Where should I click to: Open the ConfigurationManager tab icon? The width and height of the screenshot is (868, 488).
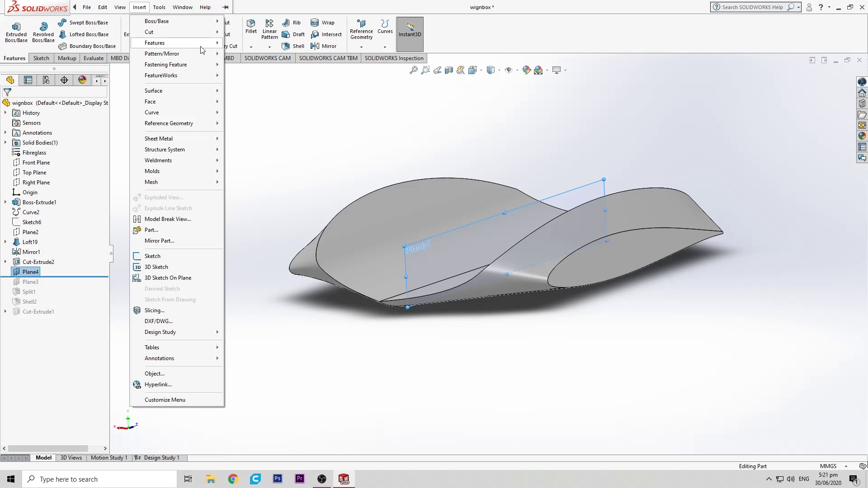46,80
